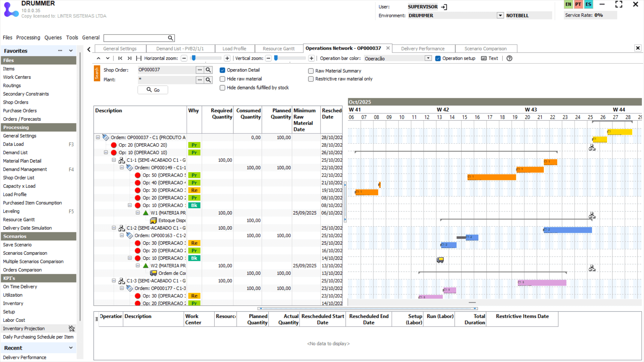Click the logout icon next to SUPERVISOR
644x362 pixels.
[444, 7]
